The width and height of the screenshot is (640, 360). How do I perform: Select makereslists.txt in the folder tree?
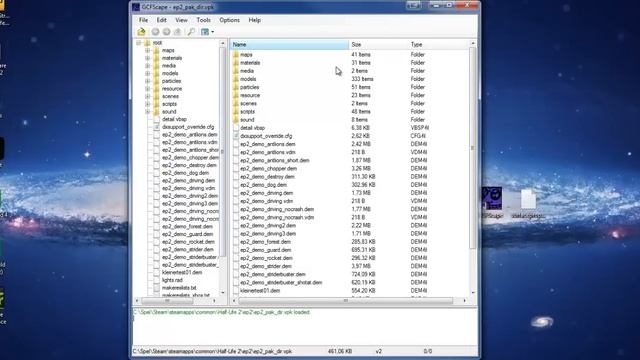click(179, 288)
